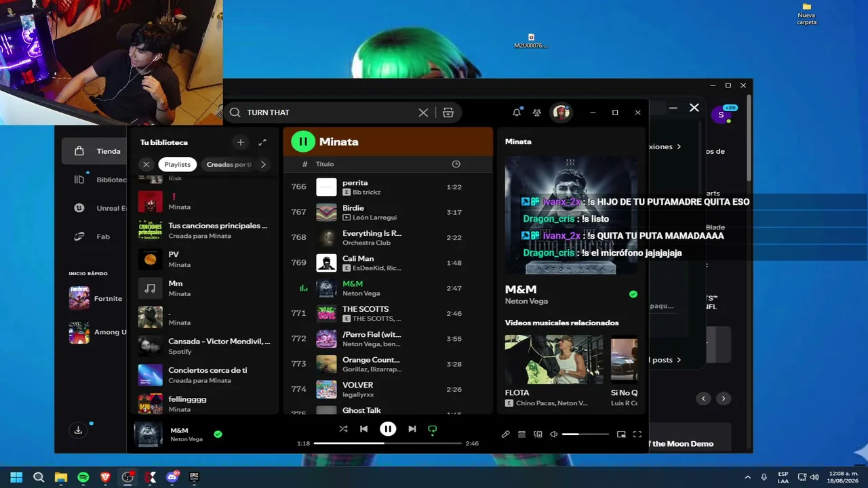Expand Tu biblioteca to full view

(262, 142)
